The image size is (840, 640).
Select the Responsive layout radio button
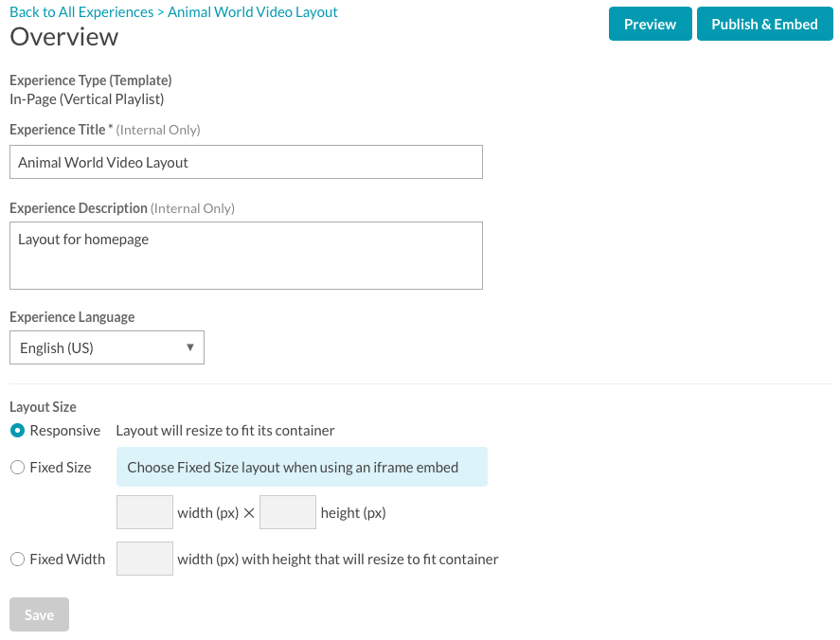coord(17,431)
